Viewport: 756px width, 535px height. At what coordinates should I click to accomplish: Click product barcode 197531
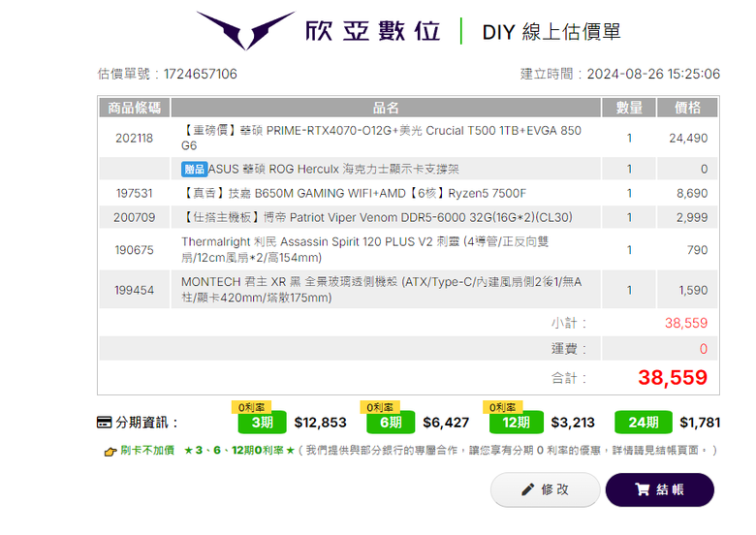(x=134, y=193)
